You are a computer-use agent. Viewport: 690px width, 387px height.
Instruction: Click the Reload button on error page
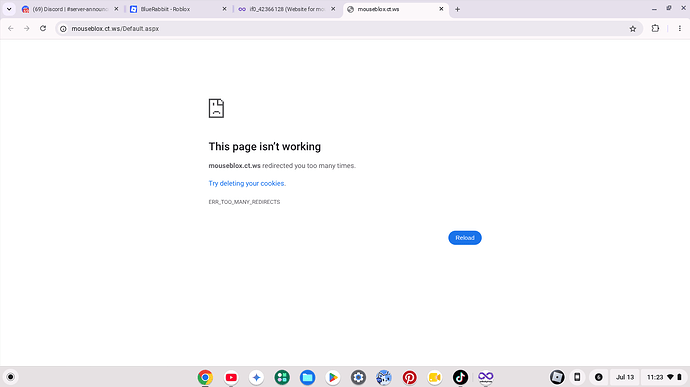click(465, 238)
